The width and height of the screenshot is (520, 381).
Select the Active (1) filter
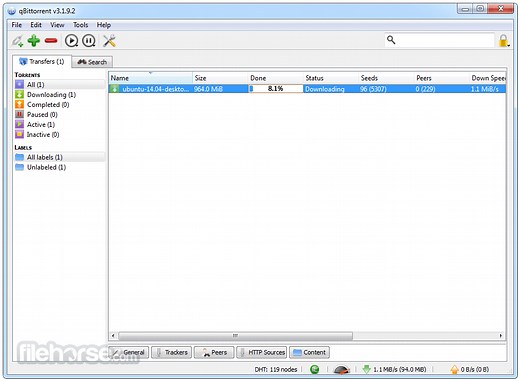[60, 125]
